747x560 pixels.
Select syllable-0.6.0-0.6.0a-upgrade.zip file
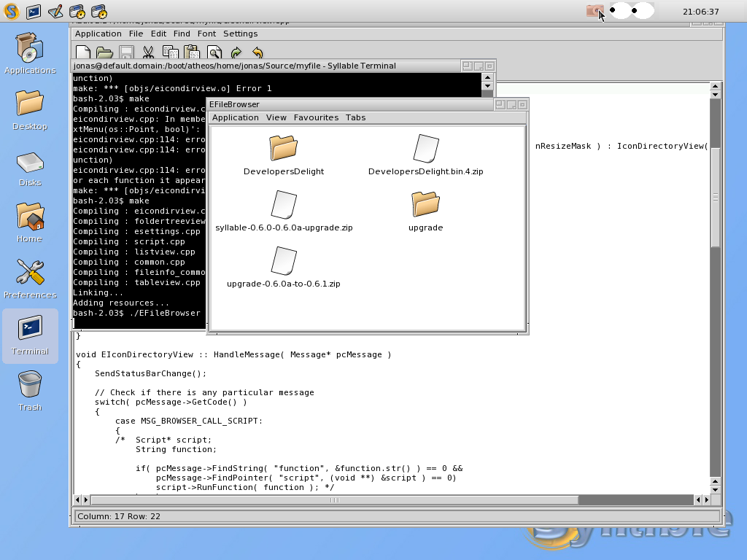click(284, 211)
